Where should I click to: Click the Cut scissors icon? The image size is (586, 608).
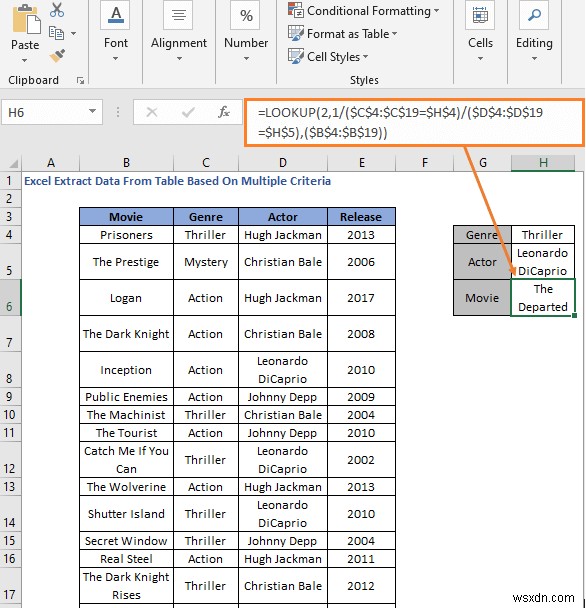pos(57,10)
